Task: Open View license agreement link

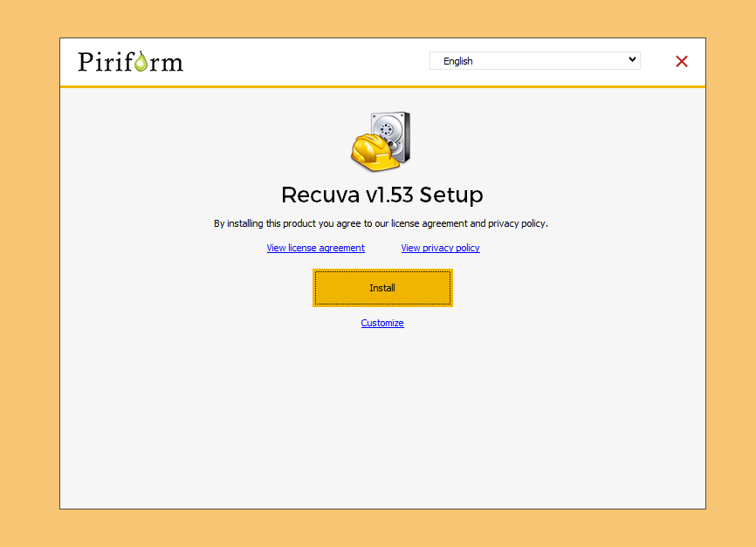Action: click(315, 248)
